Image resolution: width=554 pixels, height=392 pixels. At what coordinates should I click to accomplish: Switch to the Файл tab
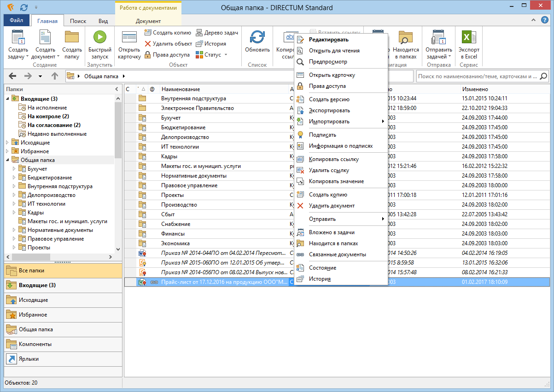pyautogui.click(x=17, y=21)
